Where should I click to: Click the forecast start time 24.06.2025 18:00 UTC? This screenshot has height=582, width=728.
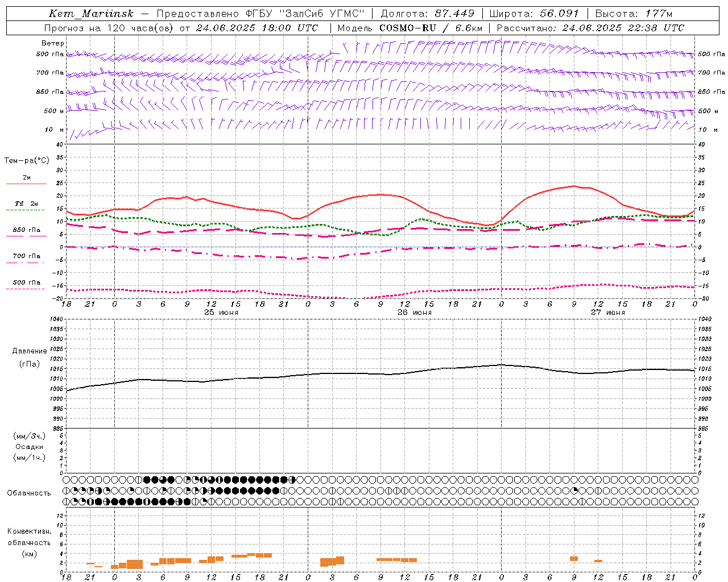[x=257, y=28]
